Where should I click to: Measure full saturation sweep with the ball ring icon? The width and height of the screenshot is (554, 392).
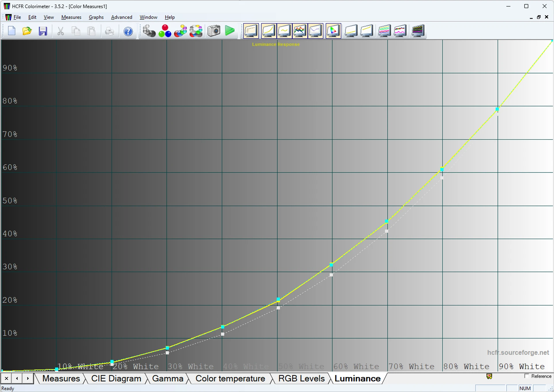196,31
